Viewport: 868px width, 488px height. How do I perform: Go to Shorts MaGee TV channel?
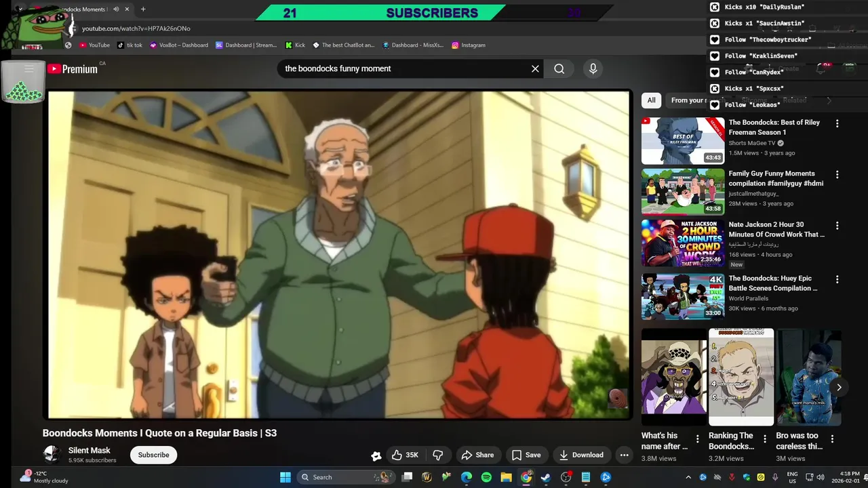752,143
